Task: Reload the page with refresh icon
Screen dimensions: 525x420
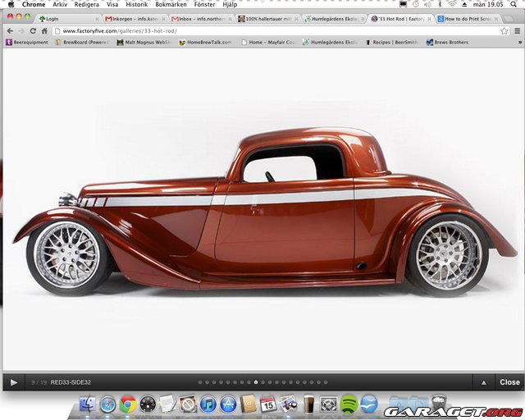Action: [x=33, y=30]
